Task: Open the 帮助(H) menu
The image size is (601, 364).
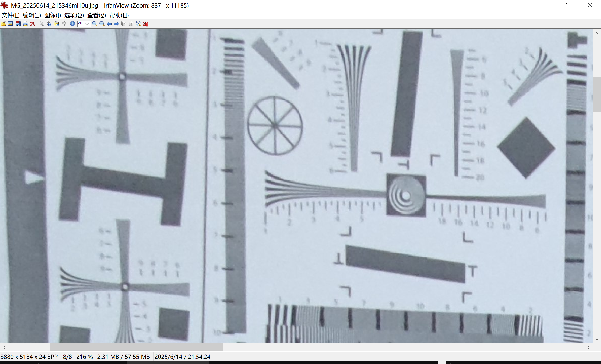Action: (x=119, y=15)
